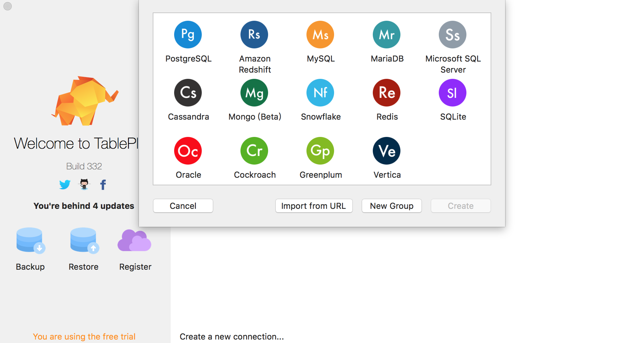This screenshot has width=644, height=343.
Task: Pick the MySQL connection type
Action: (x=320, y=35)
